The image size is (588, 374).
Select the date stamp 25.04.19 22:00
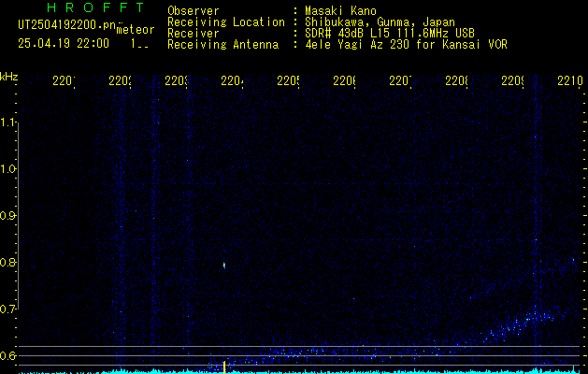[64, 44]
